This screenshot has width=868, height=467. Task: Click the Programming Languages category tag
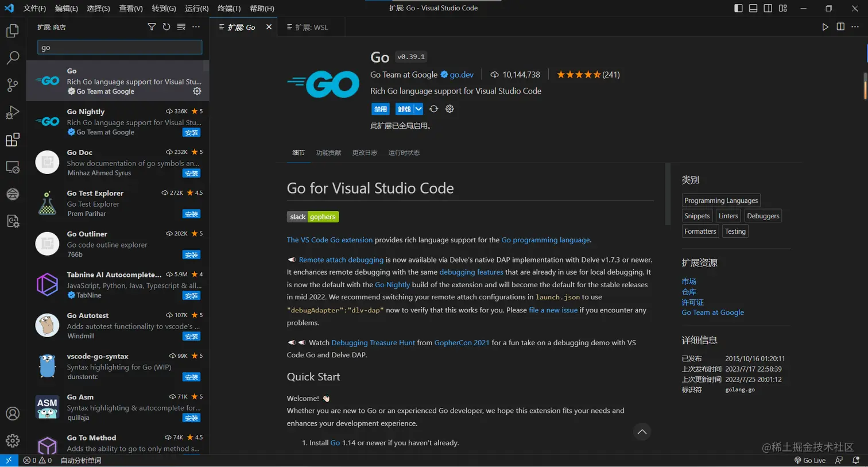click(x=721, y=200)
